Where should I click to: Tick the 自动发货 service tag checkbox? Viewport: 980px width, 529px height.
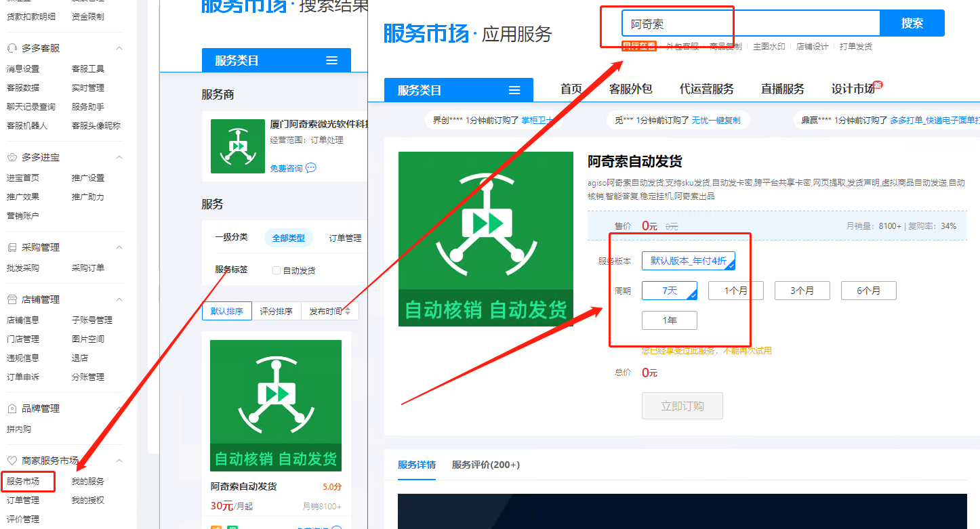pyautogui.click(x=276, y=270)
